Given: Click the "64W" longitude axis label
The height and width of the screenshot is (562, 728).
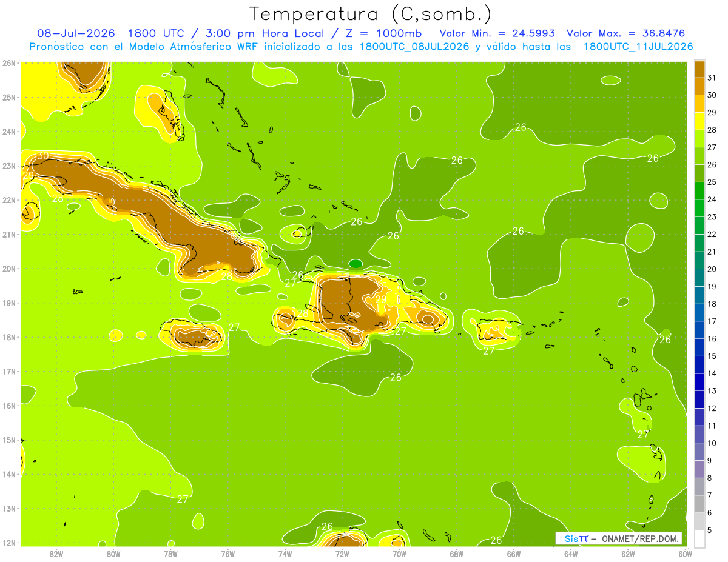Looking at the screenshot, I should click(x=571, y=554).
